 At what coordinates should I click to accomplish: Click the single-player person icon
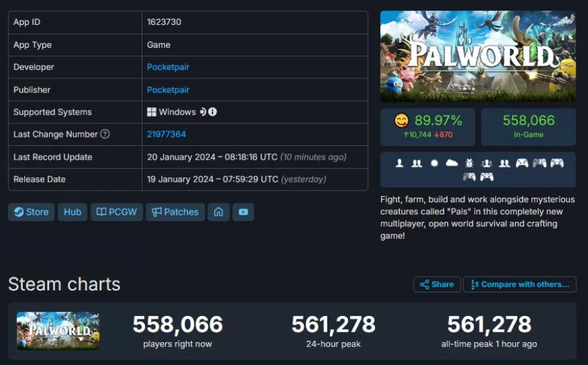click(399, 163)
